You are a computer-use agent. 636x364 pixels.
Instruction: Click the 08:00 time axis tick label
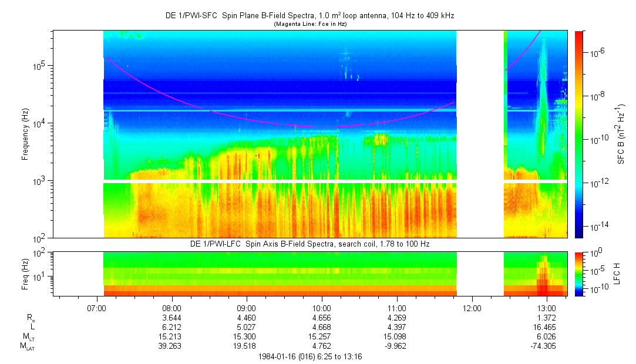click(x=171, y=308)
